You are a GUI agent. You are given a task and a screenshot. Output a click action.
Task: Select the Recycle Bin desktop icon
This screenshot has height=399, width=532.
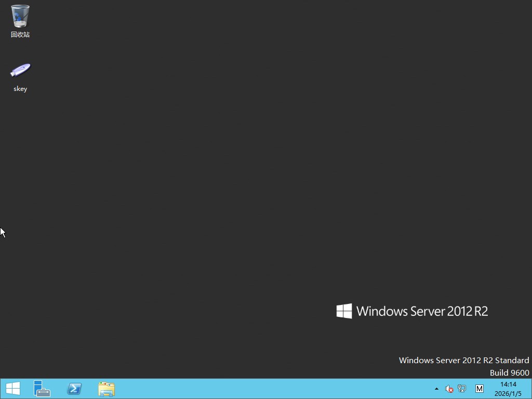[x=20, y=16]
